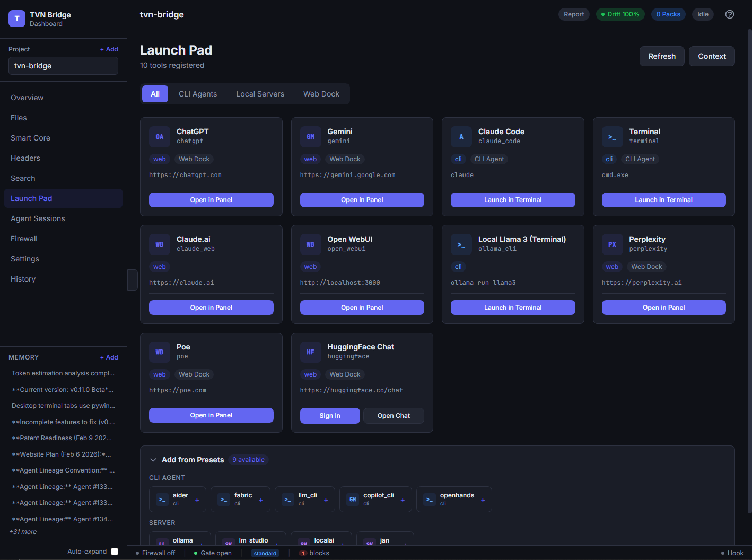Click the HuggingFace Chat icon
The width and height of the screenshot is (752, 560).
coord(310,352)
